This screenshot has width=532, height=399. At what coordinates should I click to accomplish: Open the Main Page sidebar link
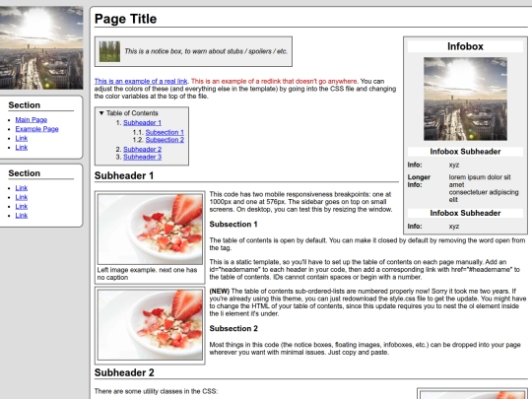[32, 120]
